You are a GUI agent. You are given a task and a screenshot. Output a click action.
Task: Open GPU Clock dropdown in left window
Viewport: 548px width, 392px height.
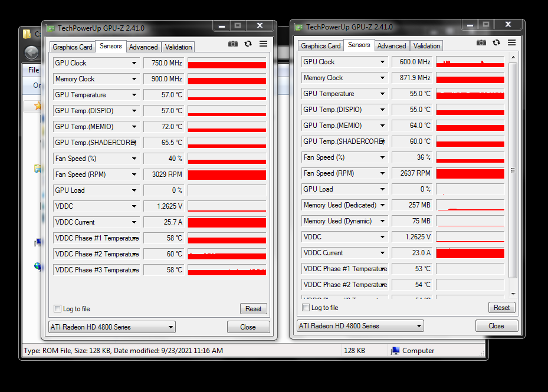pyautogui.click(x=134, y=63)
